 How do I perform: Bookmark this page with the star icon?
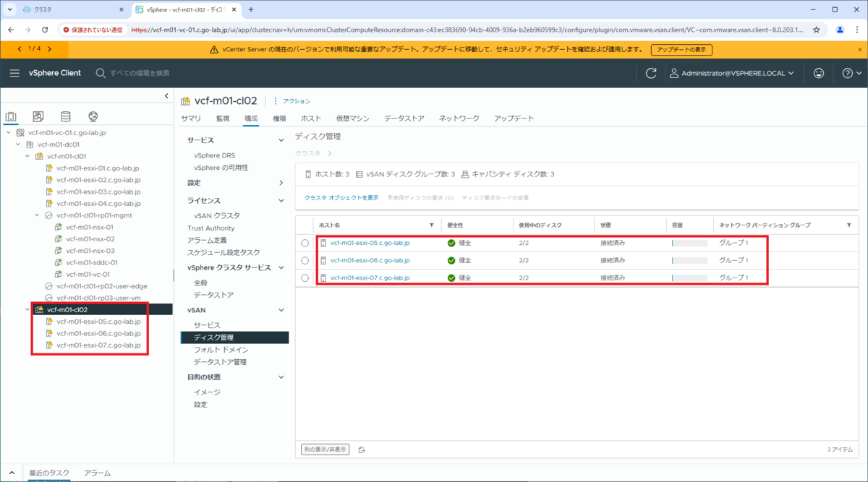[x=817, y=30]
